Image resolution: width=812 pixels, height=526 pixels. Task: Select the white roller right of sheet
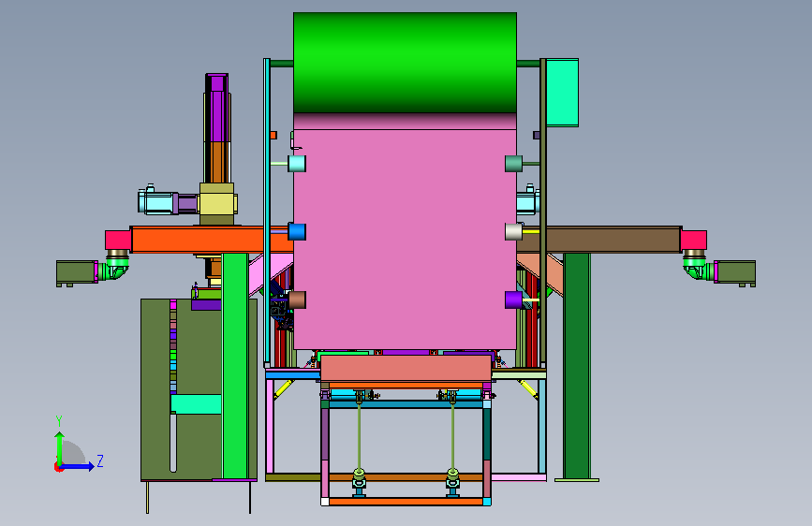[x=513, y=231]
